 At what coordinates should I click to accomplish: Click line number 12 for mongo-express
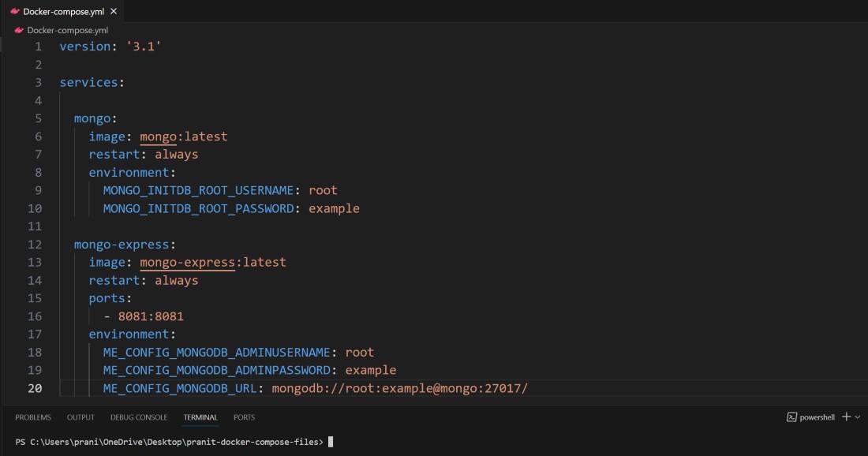coord(35,244)
